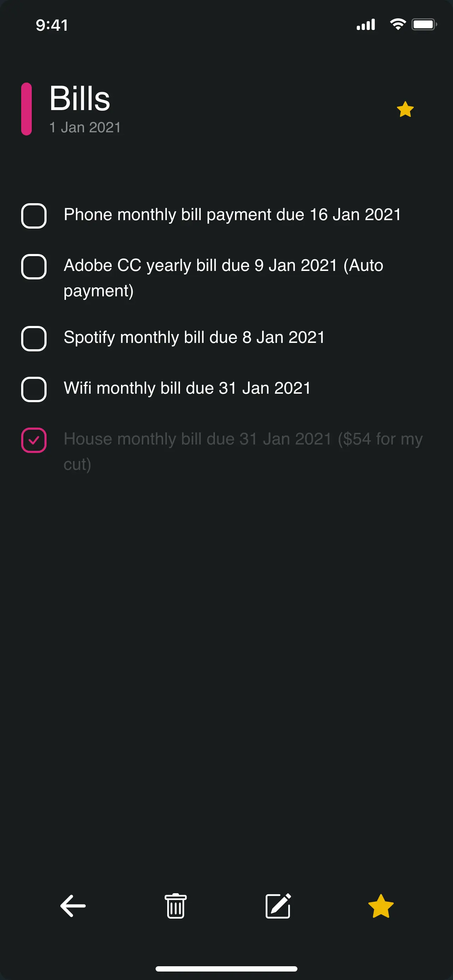Image resolution: width=453 pixels, height=980 pixels.
Task: Tap the home indicator bar
Action: pyautogui.click(x=226, y=969)
